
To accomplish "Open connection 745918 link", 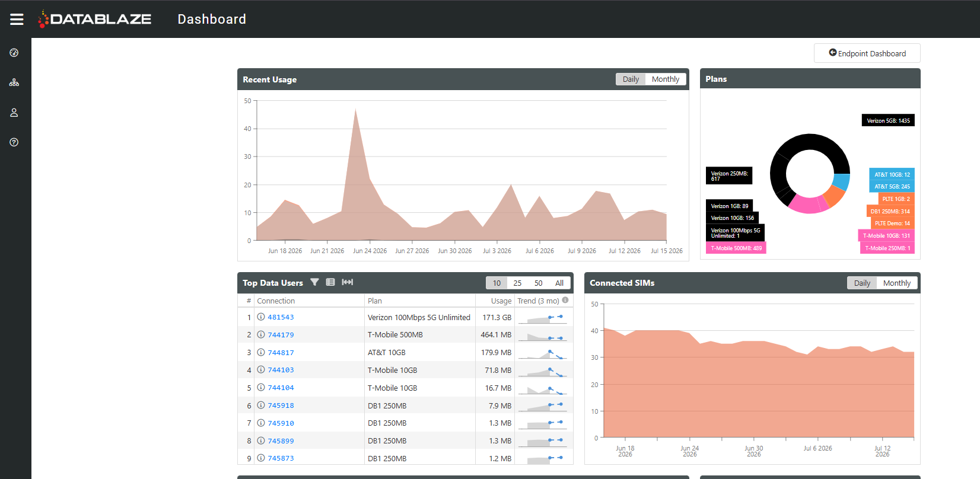I will click(x=281, y=405).
